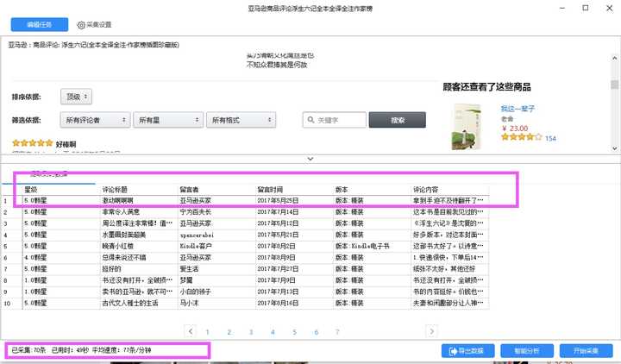Go to results page 7
621x364 pixels.
tap(337, 332)
